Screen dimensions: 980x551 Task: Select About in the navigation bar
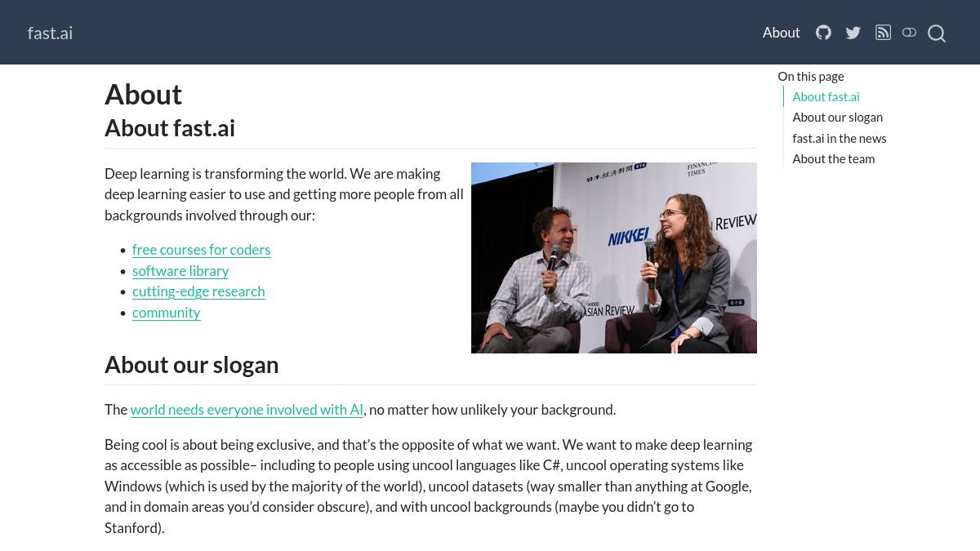click(x=781, y=33)
